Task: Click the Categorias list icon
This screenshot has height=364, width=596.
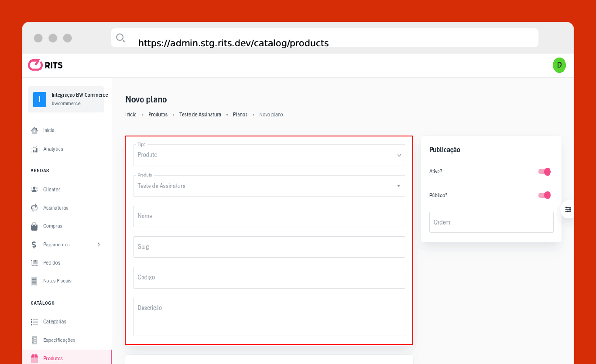Action: 34,322
